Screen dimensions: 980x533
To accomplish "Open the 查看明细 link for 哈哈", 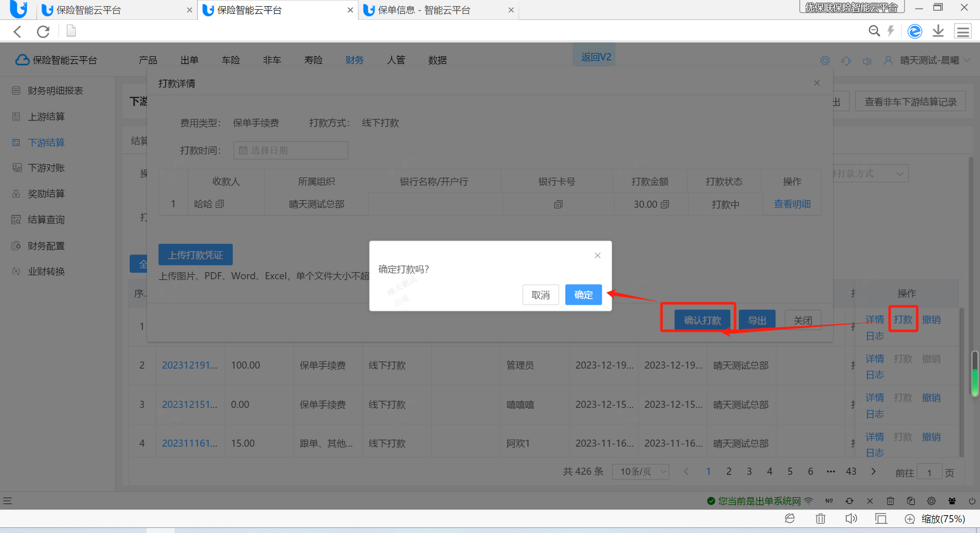I will coord(792,204).
